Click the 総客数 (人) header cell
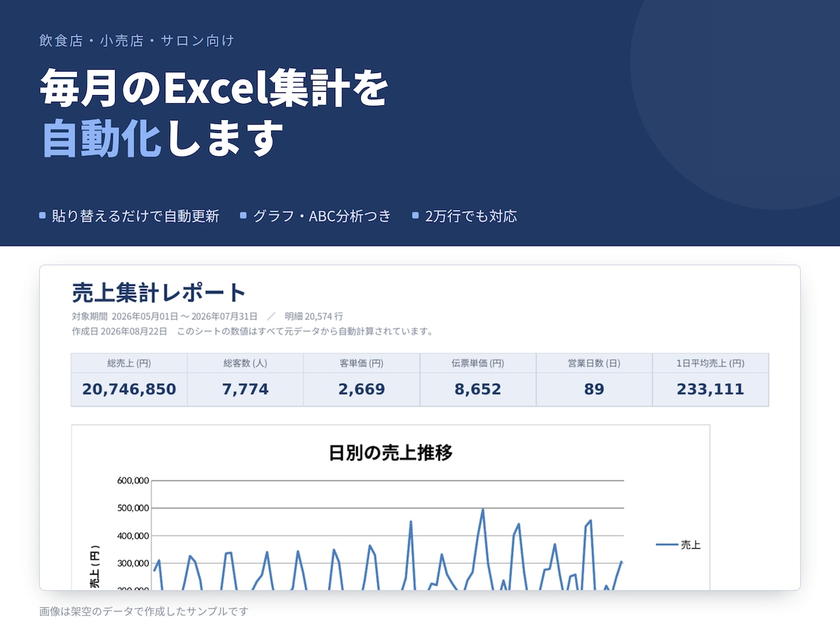 (x=245, y=364)
